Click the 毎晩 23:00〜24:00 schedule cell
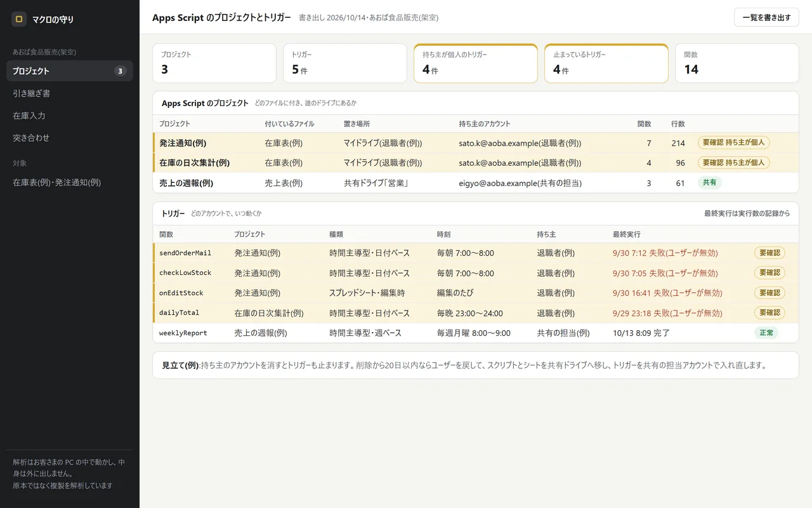 pos(470,313)
